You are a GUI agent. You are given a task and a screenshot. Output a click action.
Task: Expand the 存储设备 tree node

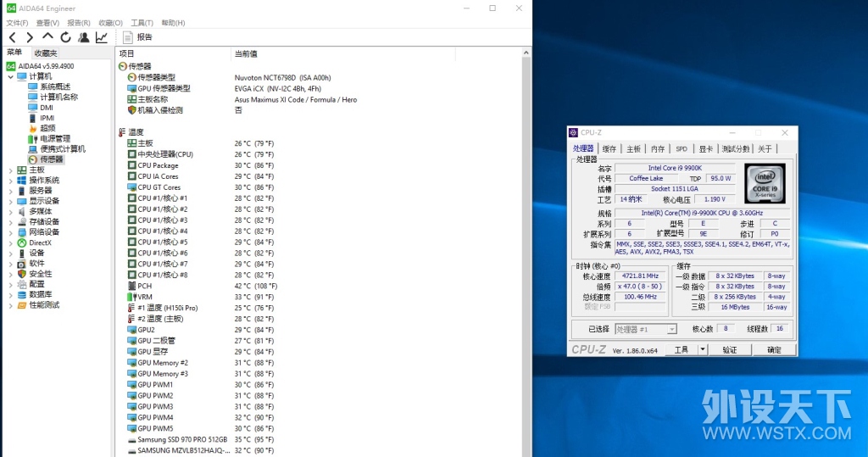[x=10, y=221]
